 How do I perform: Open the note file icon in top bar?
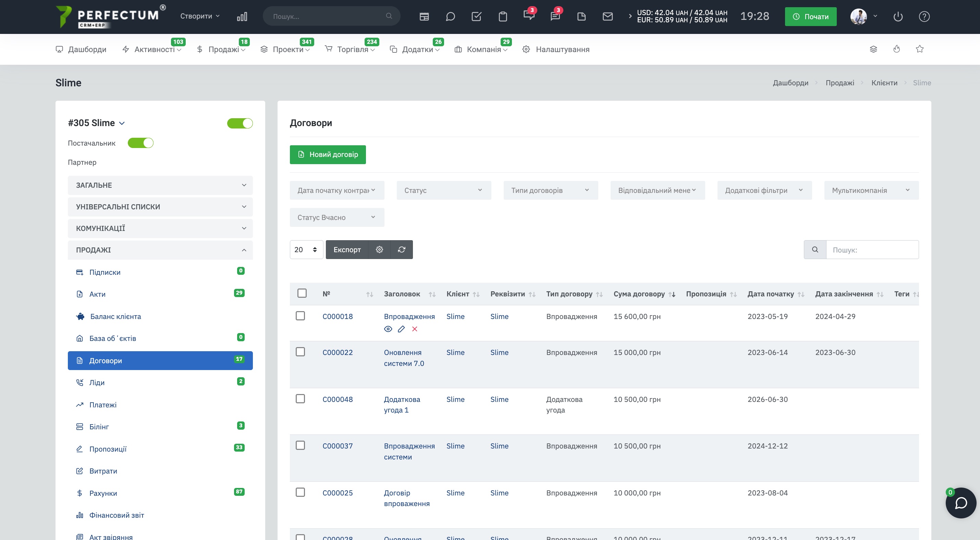[582, 16]
